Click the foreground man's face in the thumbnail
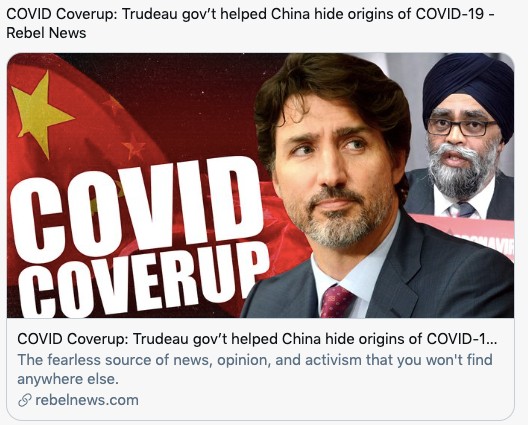528x425 pixels. pos(333,168)
